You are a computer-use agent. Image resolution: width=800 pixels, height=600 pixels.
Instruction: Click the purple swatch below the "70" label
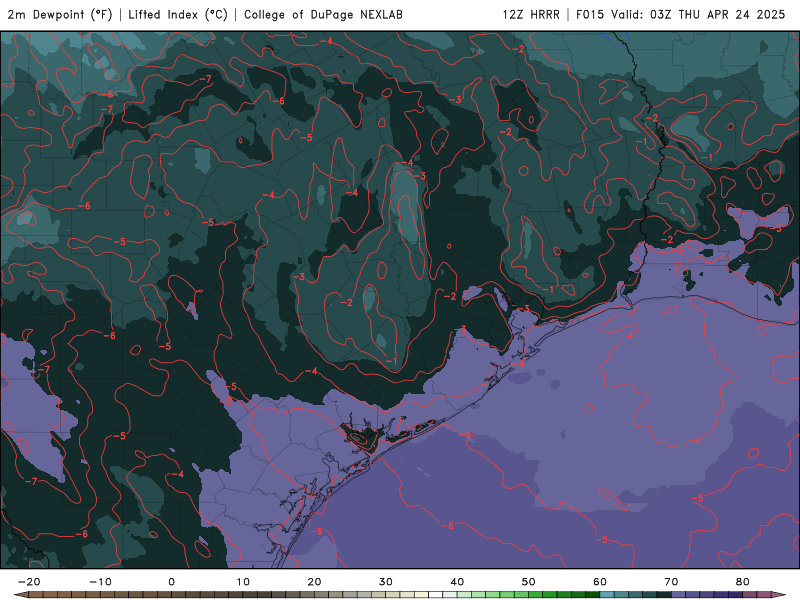tap(679, 595)
